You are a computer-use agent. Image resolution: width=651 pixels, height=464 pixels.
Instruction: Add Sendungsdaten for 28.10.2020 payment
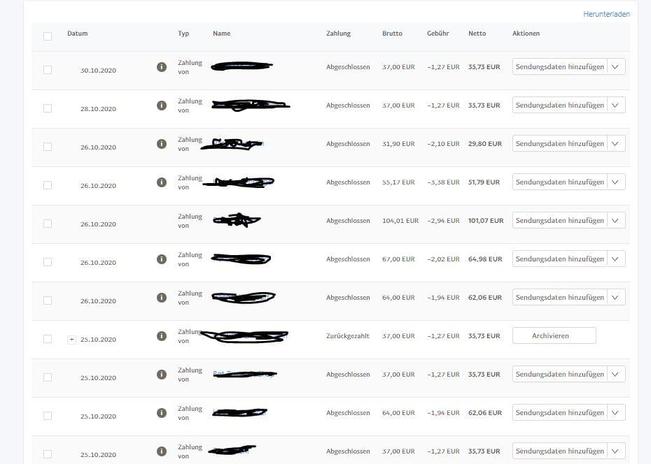[x=560, y=105]
